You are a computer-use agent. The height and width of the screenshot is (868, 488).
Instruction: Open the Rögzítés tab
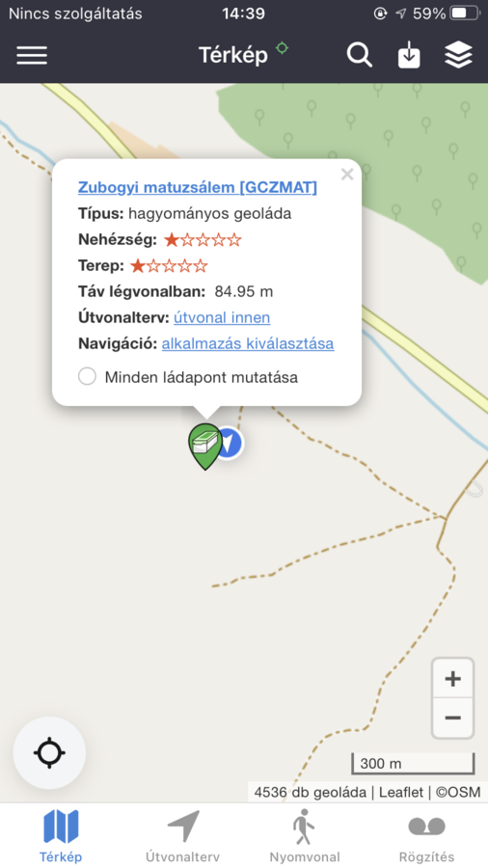pyautogui.click(x=426, y=836)
